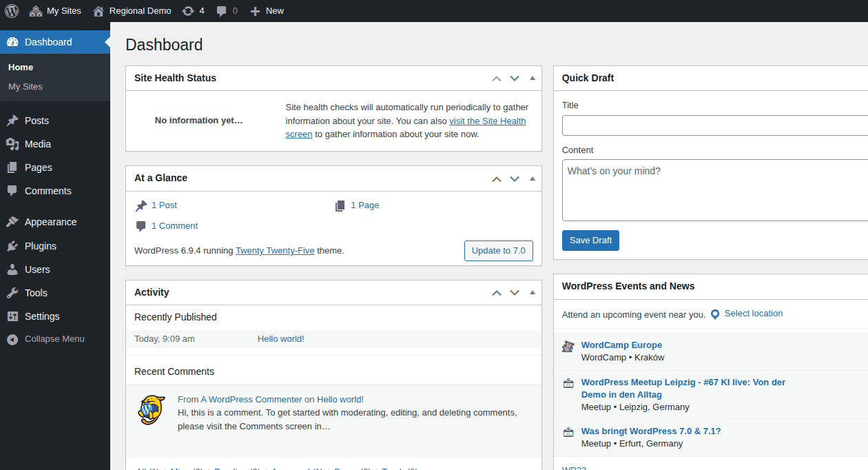Screen dimensions: 868x470
Task: Open Hello world! link in comment
Action: pos(340,400)
